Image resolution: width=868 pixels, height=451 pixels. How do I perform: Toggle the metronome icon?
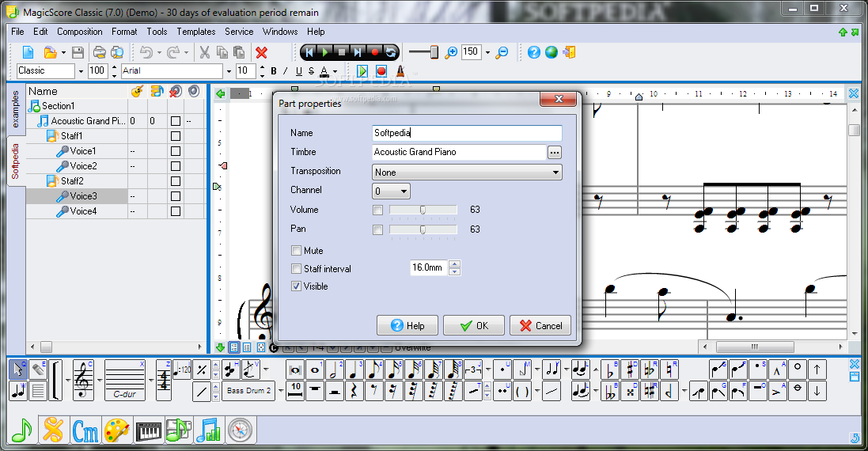(400, 71)
